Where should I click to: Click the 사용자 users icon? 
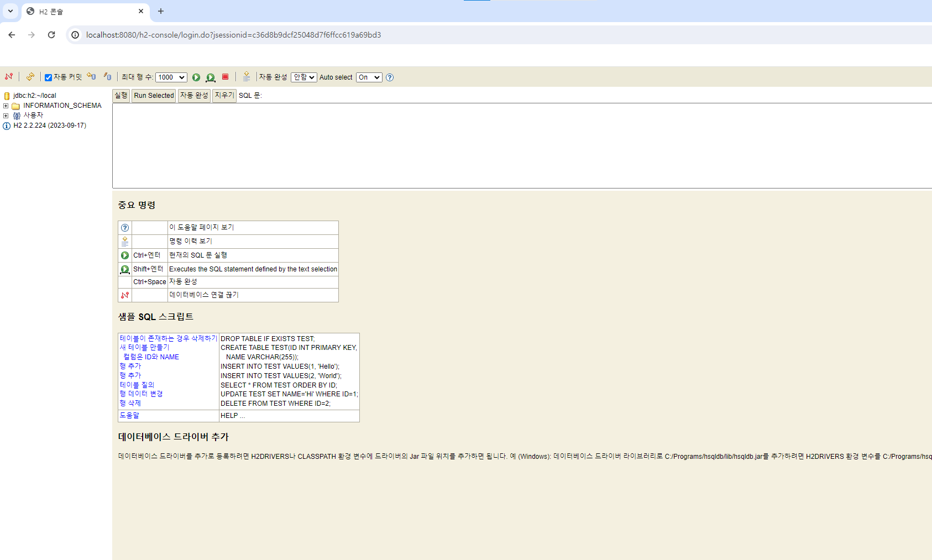pyautogui.click(x=17, y=116)
